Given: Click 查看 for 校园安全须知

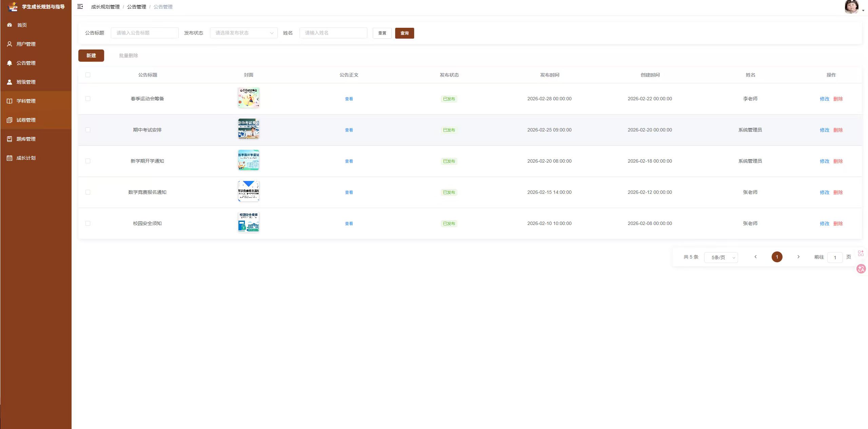Looking at the screenshot, I should coord(349,224).
